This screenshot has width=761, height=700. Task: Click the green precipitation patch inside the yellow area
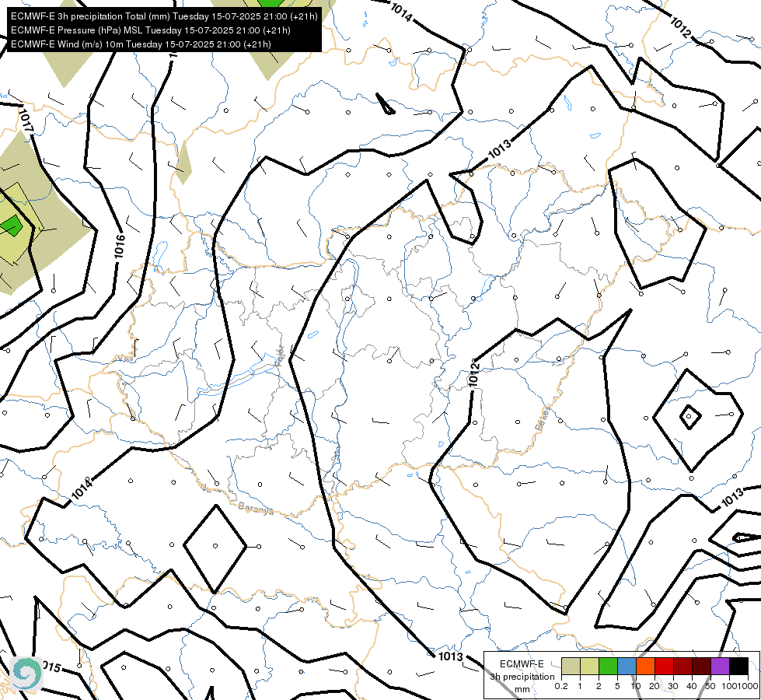(11, 226)
